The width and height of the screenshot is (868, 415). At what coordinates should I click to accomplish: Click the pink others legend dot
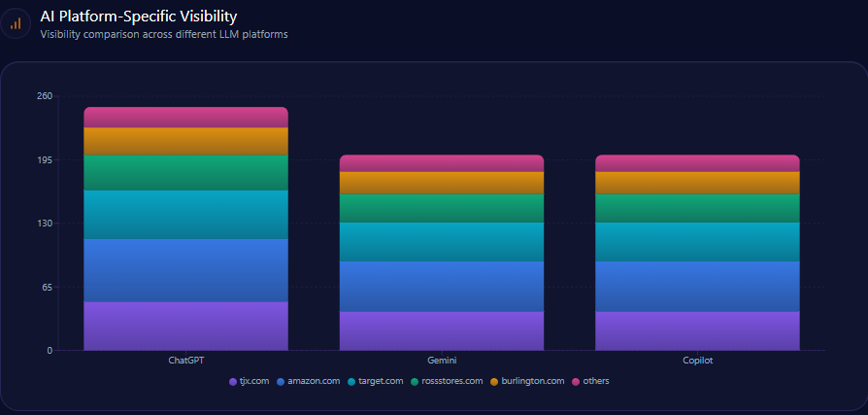point(576,381)
